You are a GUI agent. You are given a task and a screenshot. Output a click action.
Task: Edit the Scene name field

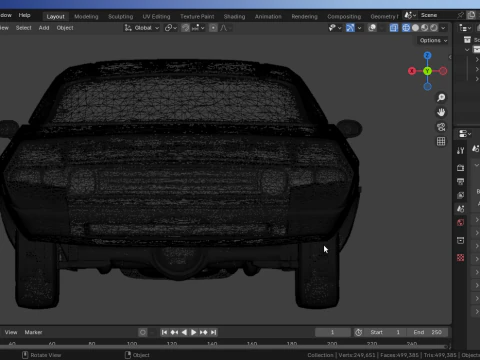(437, 15)
